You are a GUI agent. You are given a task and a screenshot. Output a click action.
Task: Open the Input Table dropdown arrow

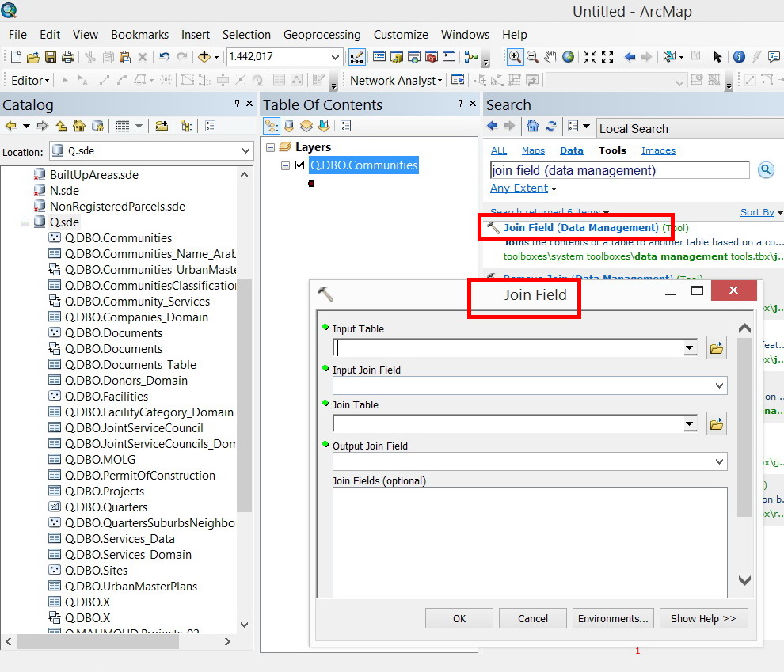point(690,347)
